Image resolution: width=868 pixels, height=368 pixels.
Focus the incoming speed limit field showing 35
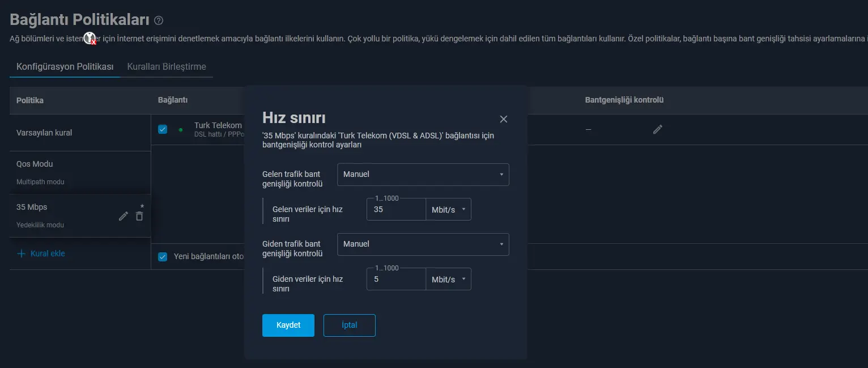(396, 209)
